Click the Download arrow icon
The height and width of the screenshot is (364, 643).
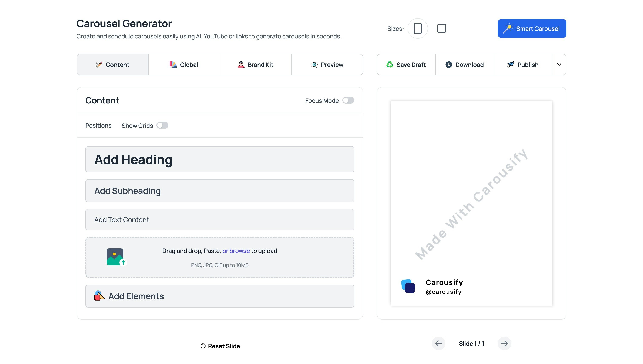tap(449, 65)
